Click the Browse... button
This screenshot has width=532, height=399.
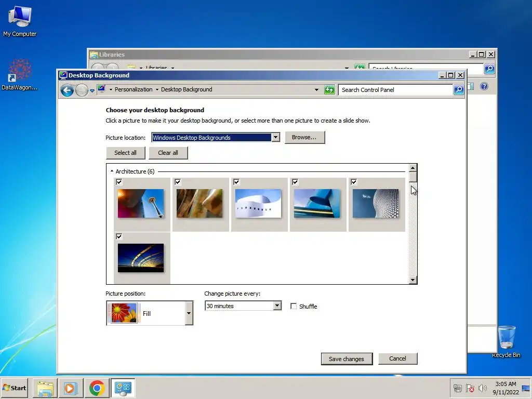pos(304,137)
